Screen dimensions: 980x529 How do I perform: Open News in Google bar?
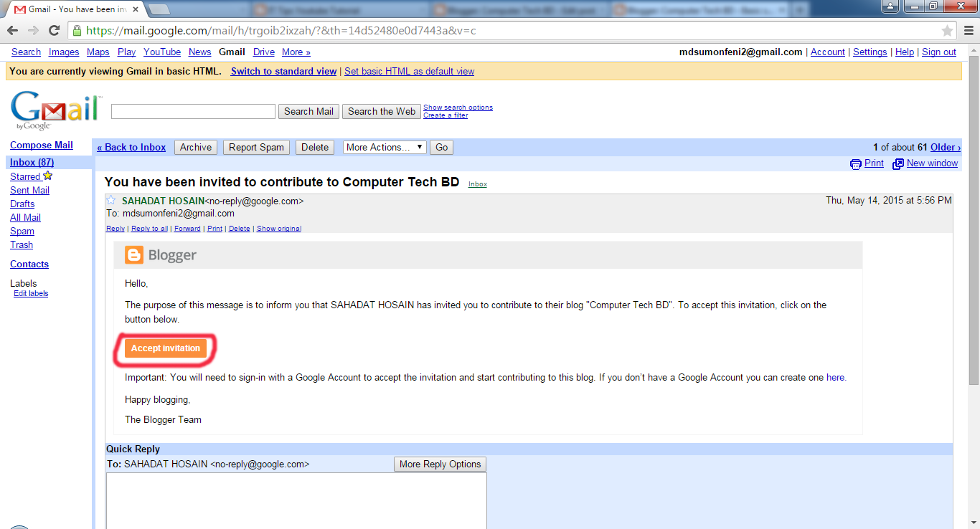pos(200,52)
